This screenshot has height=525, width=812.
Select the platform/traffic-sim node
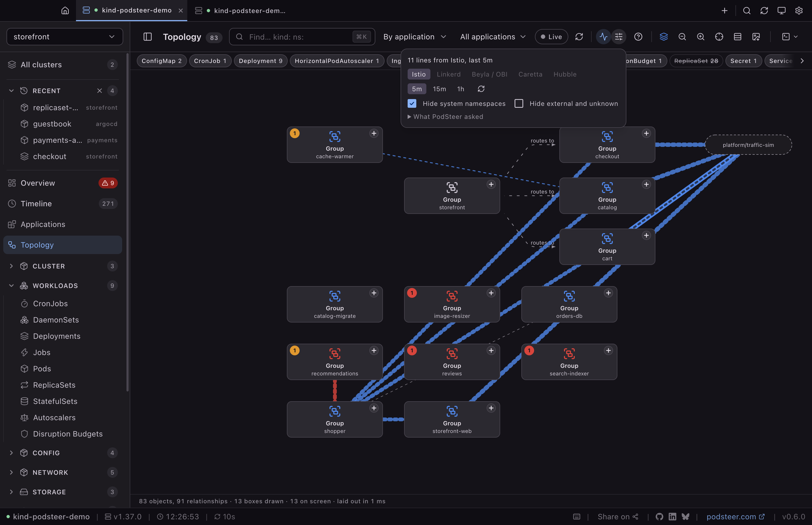[x=748, y=145]
